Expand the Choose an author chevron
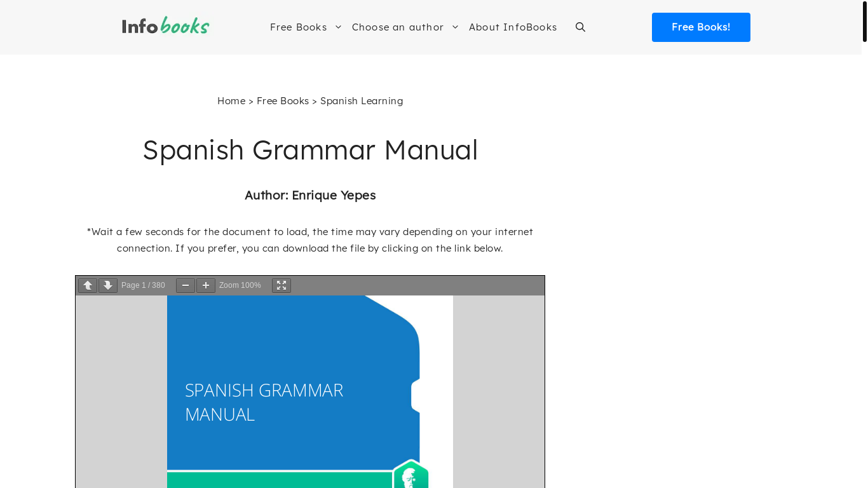Screen dimensions: 868x488 pos(455,27)
